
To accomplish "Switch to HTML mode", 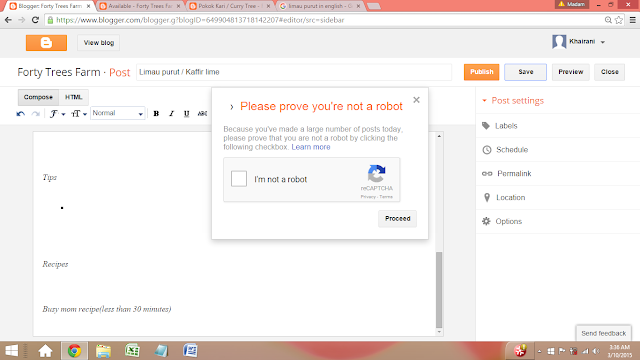I will (73, 97).
